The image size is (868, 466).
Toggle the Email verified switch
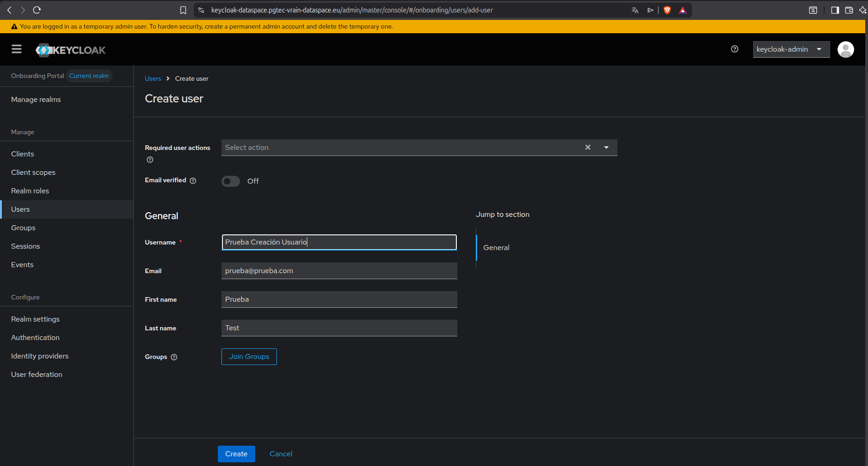point(231,181)
